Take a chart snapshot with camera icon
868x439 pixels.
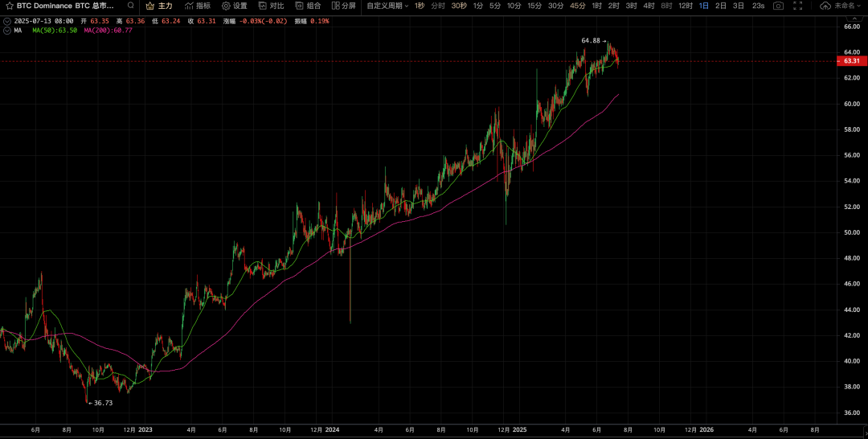778,6
